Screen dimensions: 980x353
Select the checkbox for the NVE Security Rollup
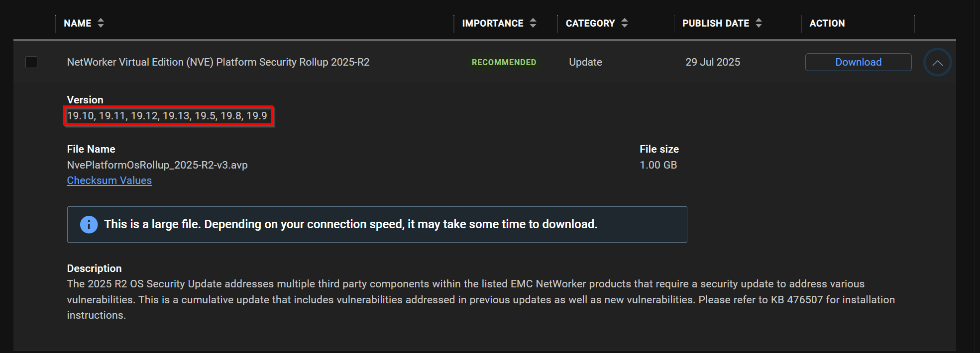pyautogui.click(x=31, y=62)
